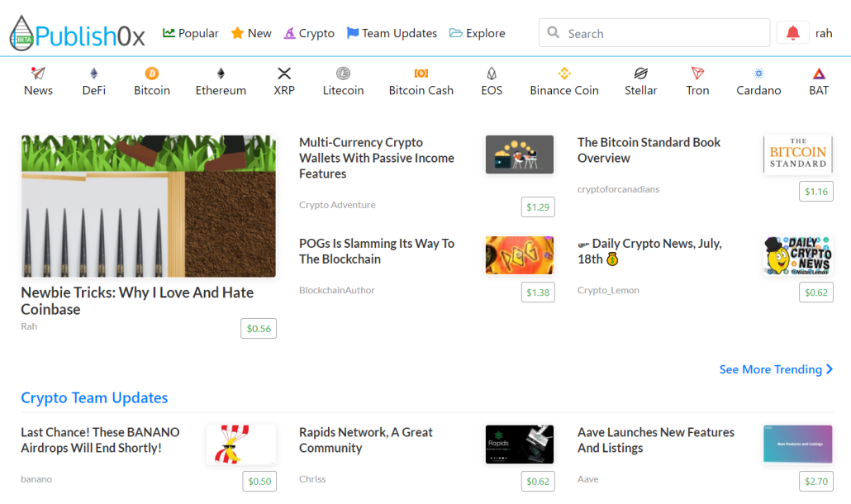The width and height of the screenshot is (851, 504).
Task: Open banano author link
Action: pos(36,479)
